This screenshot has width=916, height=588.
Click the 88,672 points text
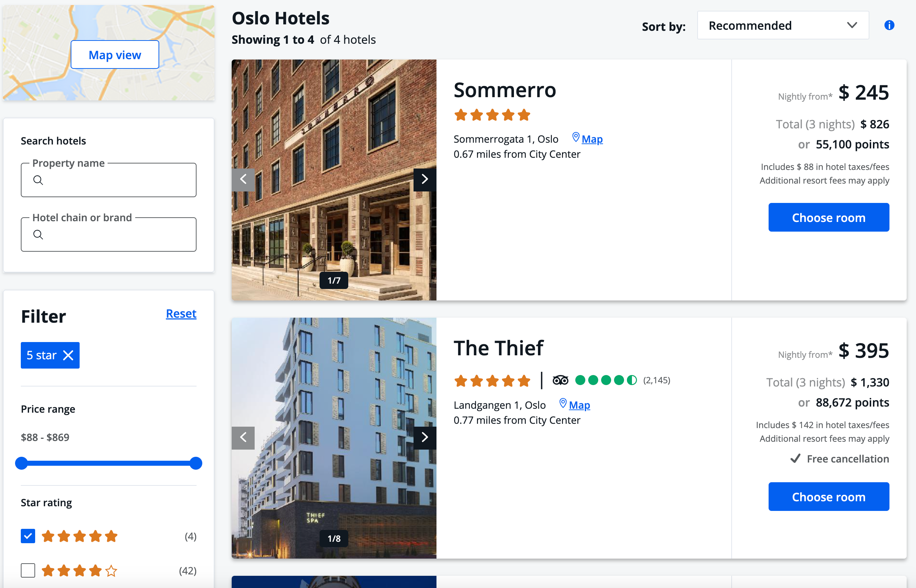point(852,402)
